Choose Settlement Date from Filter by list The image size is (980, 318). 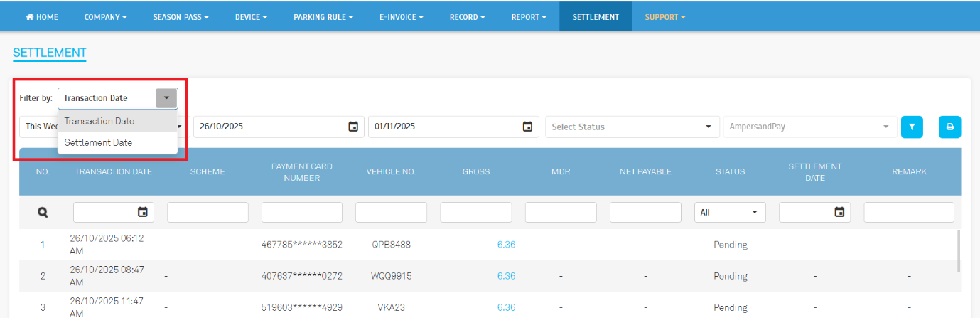click(x=99, y=142)
